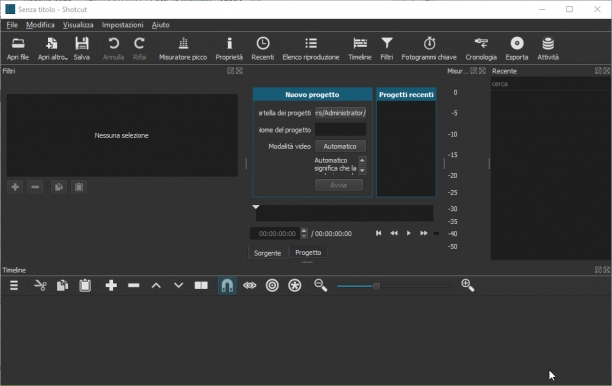
Task: Click the Annulla undo icon
Action: (114, 48)
